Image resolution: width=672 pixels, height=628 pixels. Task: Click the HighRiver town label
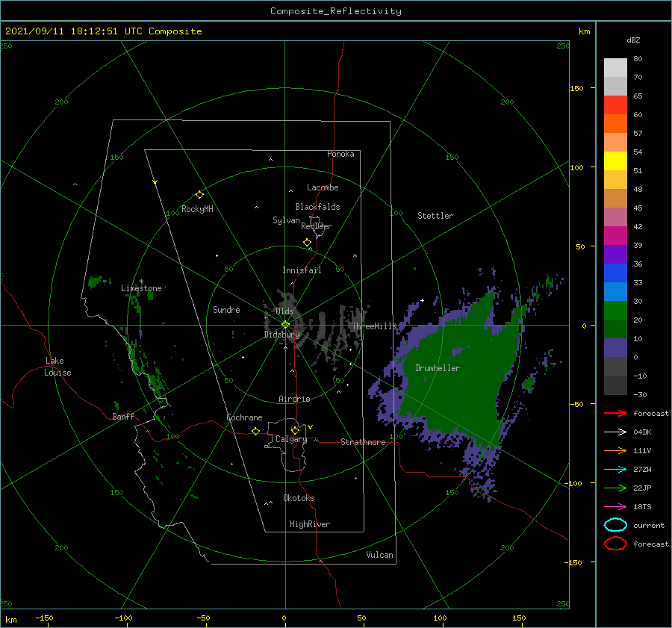(x=310, y=524)
